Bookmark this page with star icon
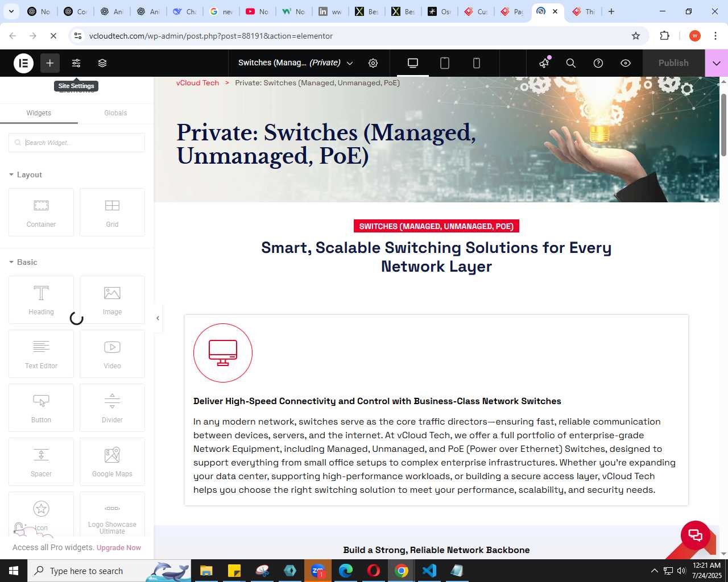Image resolution: width=728 pixels, height=582 pixels. [x=636, y=36]
